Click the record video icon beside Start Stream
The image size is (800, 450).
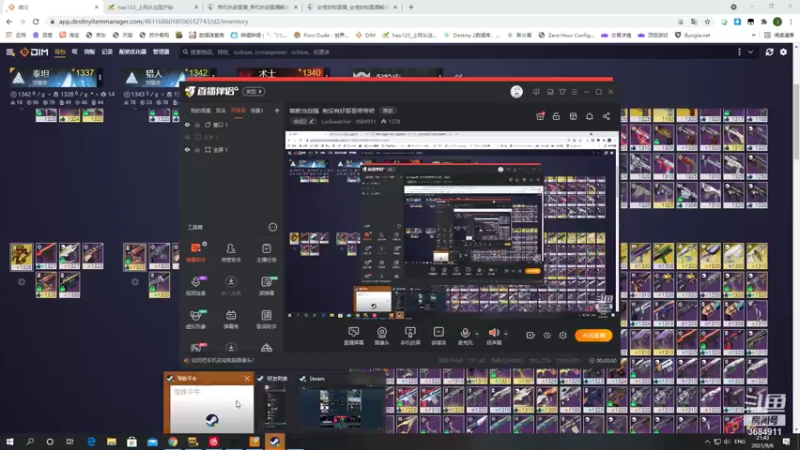[x=530, y=335]
